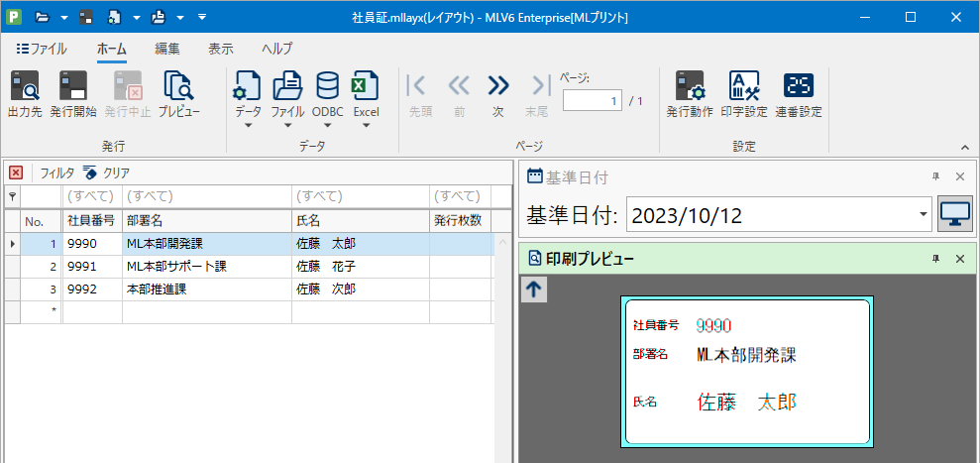The height and width of the screenshot is (463, 980).
Task: Click the Excel data source icon
Action: 366,85
